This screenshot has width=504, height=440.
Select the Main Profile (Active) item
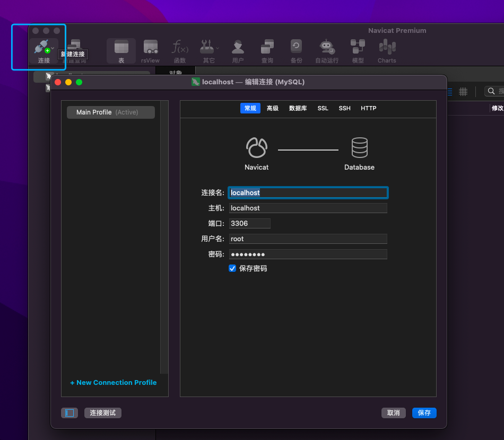(x=111, y=112)
